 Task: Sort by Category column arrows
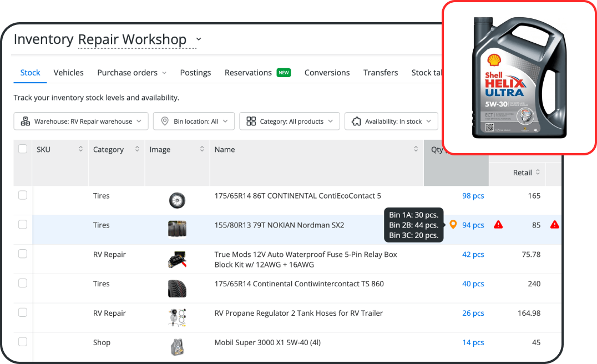pos(137,149)
